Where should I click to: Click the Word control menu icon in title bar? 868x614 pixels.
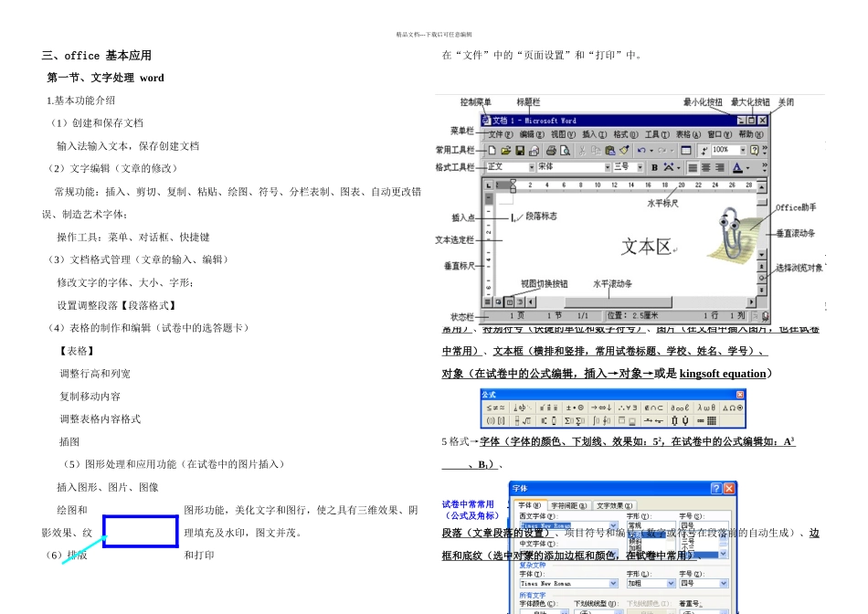[487, 120]
